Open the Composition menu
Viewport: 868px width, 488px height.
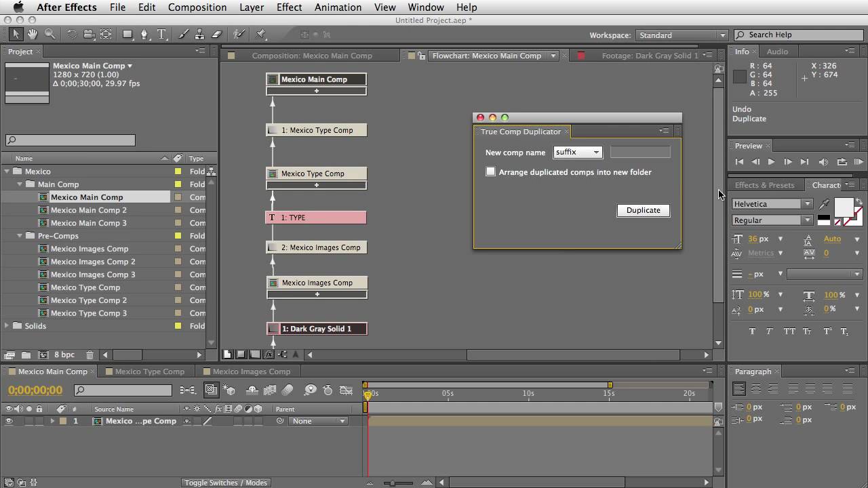[x=197, y=7]
